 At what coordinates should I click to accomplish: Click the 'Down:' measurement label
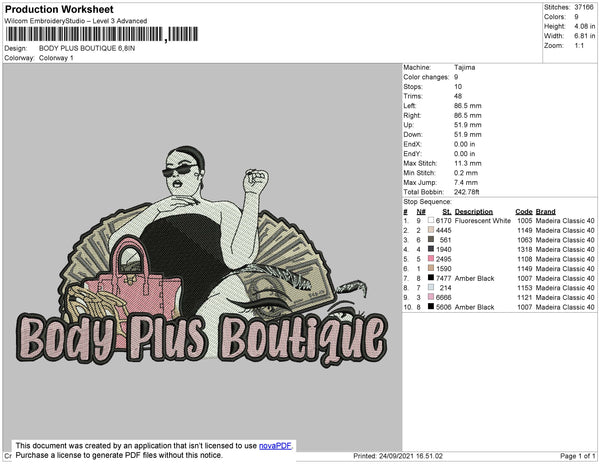coord(413,135)
